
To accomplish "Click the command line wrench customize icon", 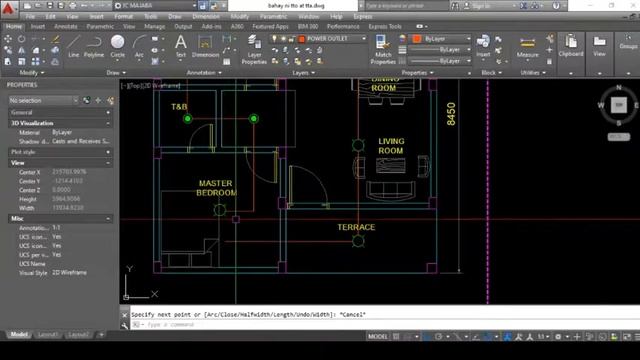I will 124,325.
